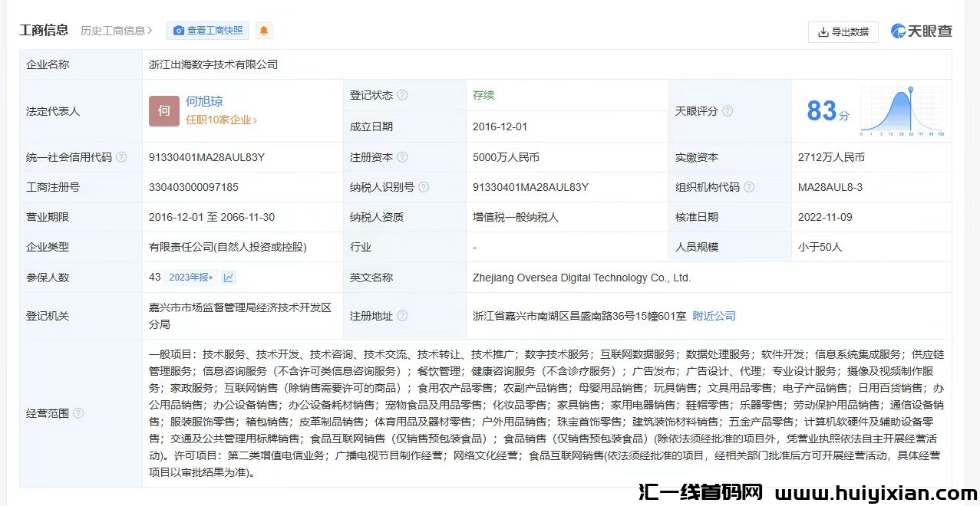Open 历史工商信息 history section
This screenshot has height=506, width=980.
[x=117, y=31]
